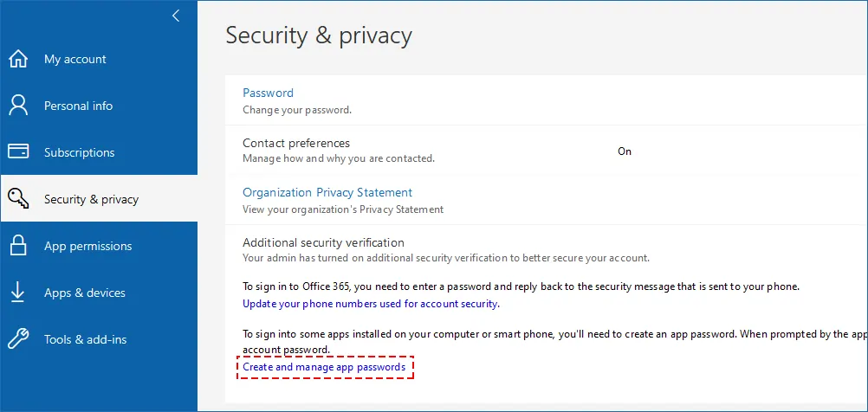Expand the Contact preferences row
This screenshot has width=868, height=412.
pyautogui.click(x=547, y=151)
